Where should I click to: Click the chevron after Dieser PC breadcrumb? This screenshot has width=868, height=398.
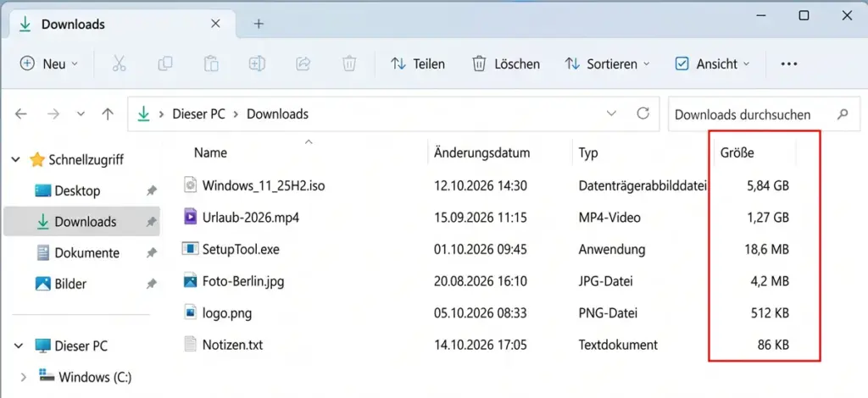pos(236,114)
